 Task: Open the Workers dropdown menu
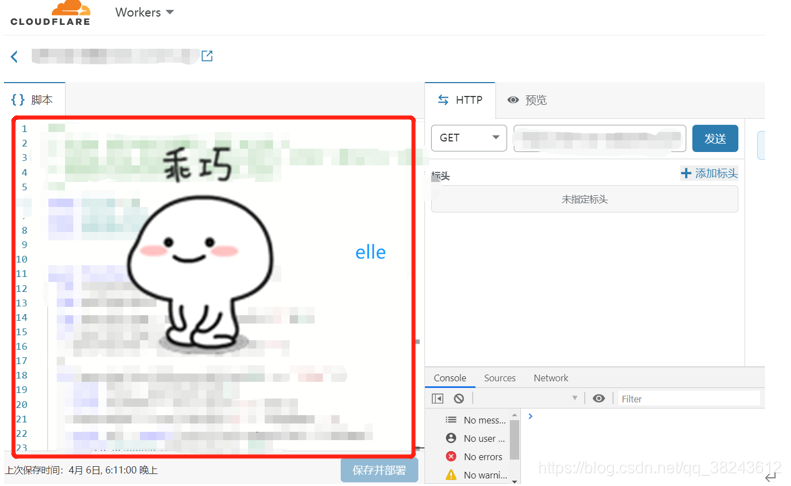click(144, 12)
